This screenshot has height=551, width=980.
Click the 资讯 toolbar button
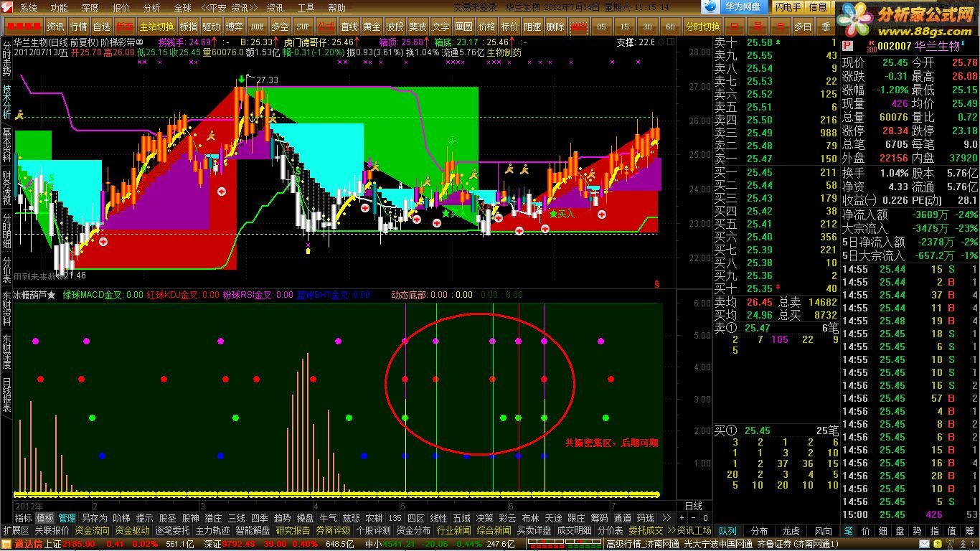click(55, 27)
